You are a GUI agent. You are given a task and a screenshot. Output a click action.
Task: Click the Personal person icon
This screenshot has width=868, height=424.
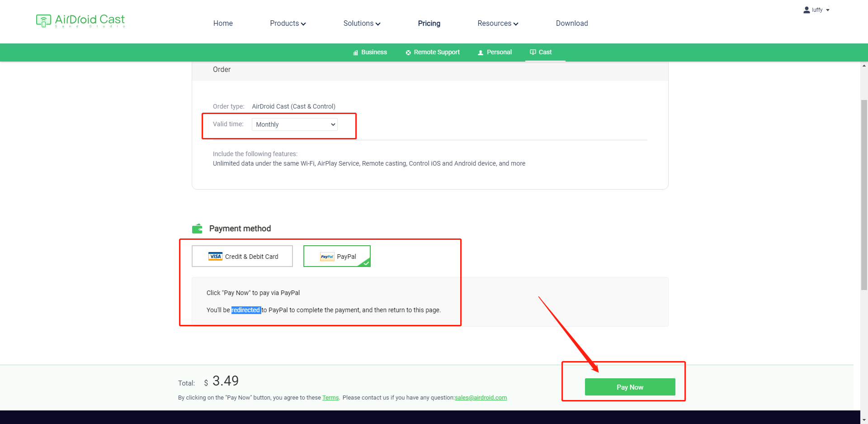[x=481, y=52]
